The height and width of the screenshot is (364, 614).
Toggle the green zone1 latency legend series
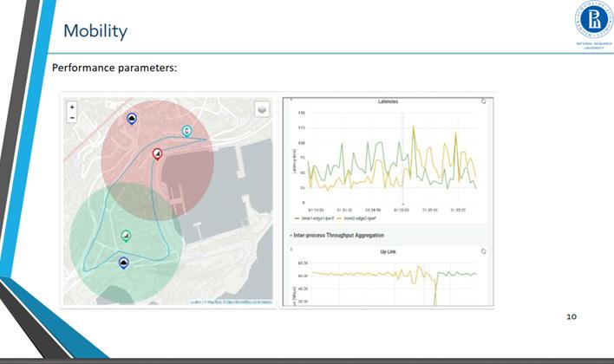pos(314,218)
